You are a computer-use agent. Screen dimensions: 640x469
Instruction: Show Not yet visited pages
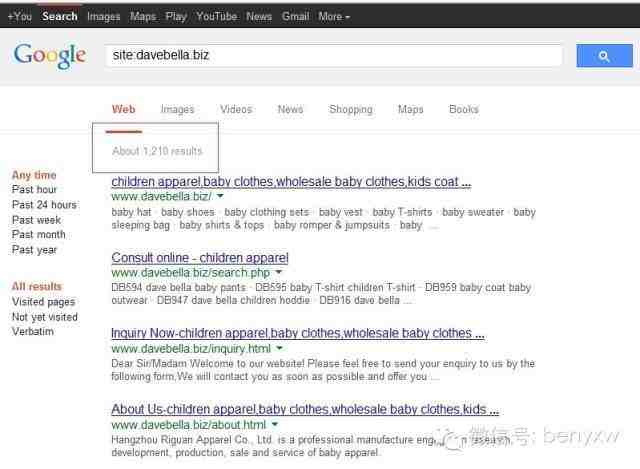tap(44, 317)
